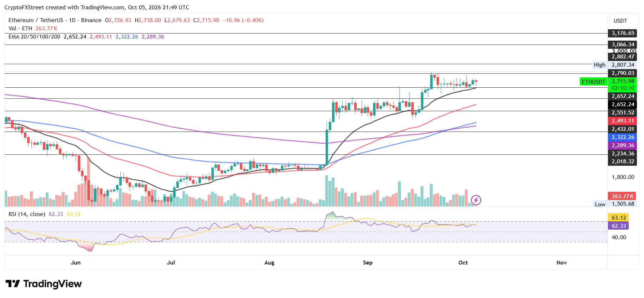Click the 3,000.00 axis price value
Screen dimensions: 644x298
[624, 51]
